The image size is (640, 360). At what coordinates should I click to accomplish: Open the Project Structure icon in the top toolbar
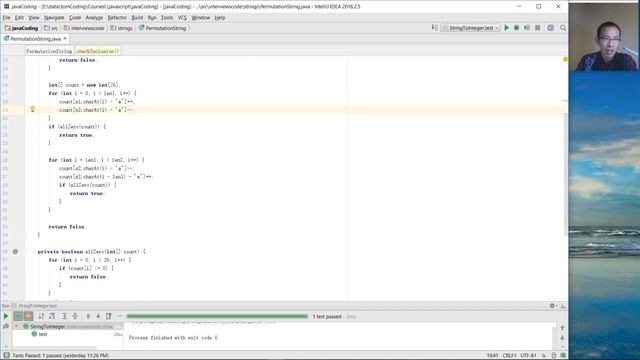551,28
